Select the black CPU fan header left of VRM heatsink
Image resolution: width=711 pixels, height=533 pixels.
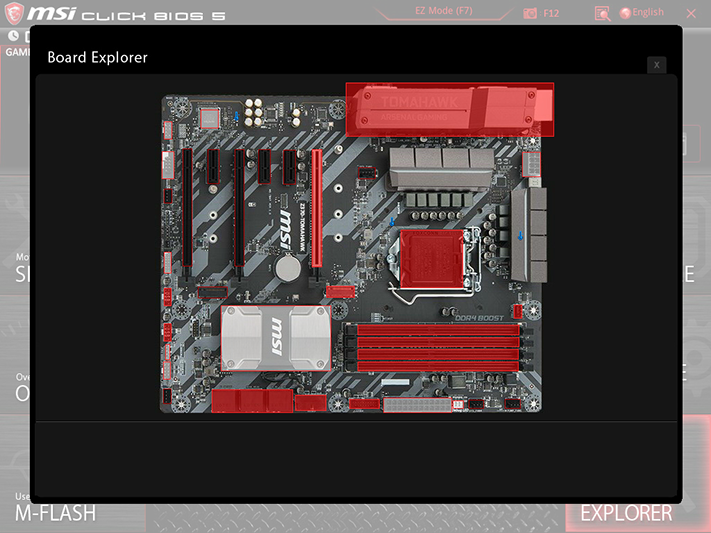[x=367, y=173]
